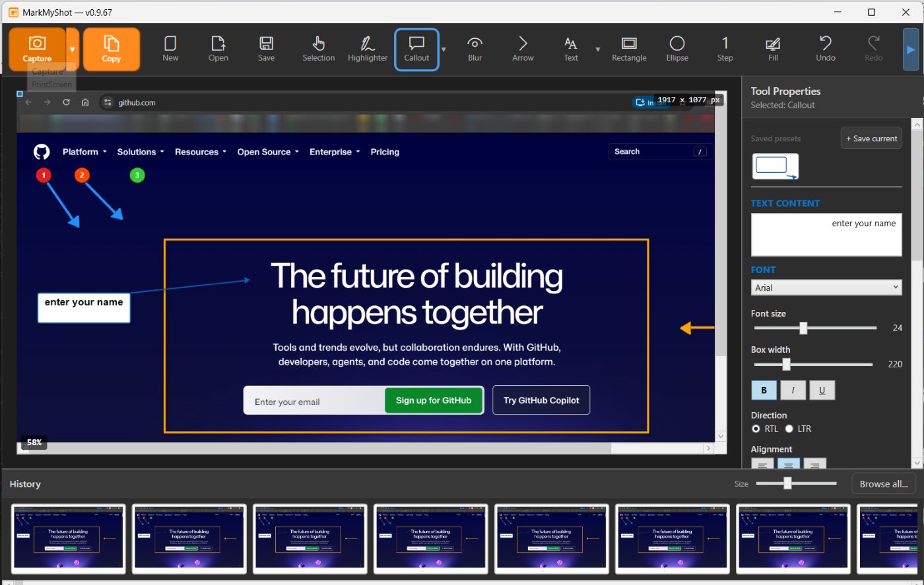
Task: Select the LTR direction radio button
Action: click(789, 429)
